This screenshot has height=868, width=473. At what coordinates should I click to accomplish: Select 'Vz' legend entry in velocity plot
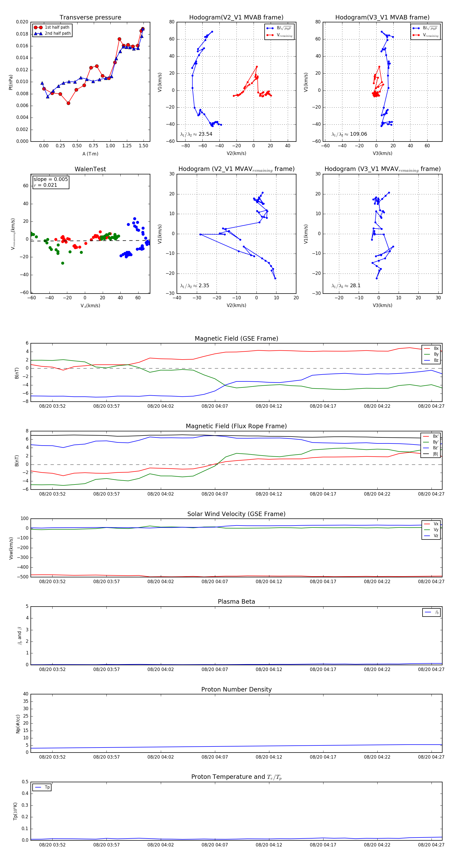431,536
